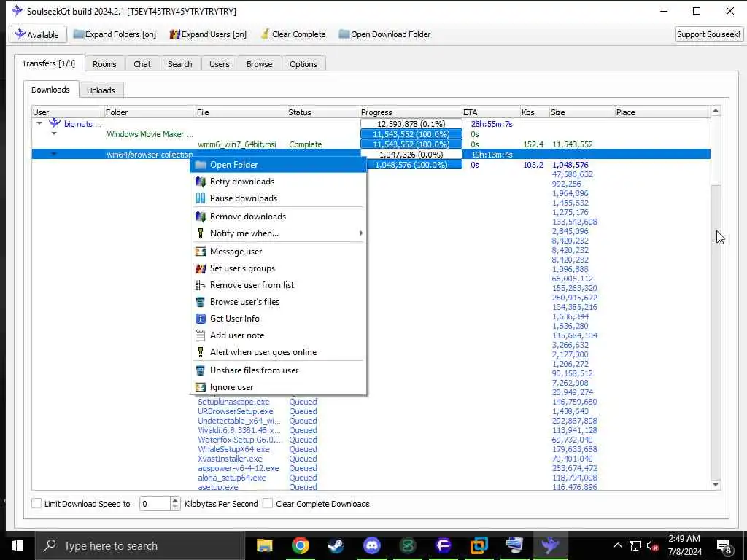Viewport: 747px width, 560px height.
Task: Click Clear Complete toolbar button
Action: click(x=293, y=34)
